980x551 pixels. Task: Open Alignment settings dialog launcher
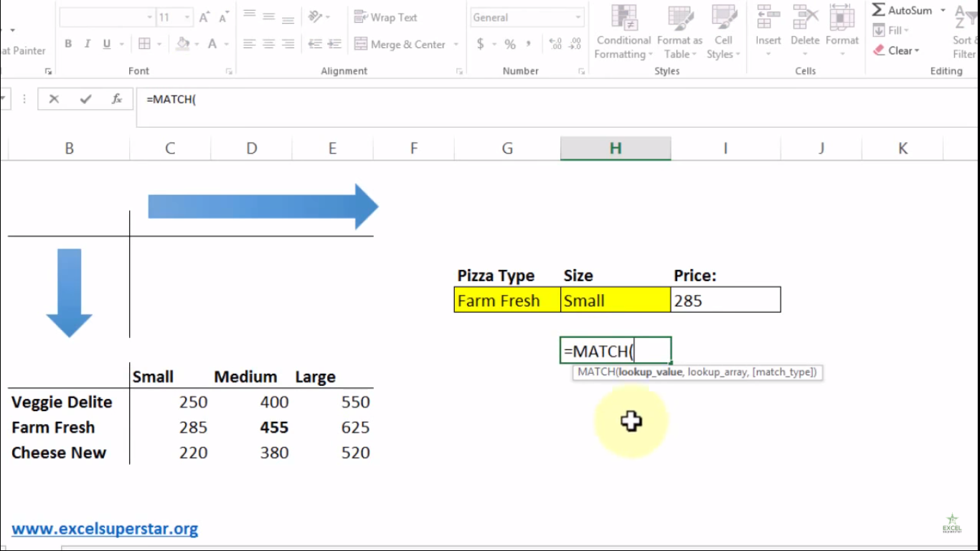pos(459,71)
